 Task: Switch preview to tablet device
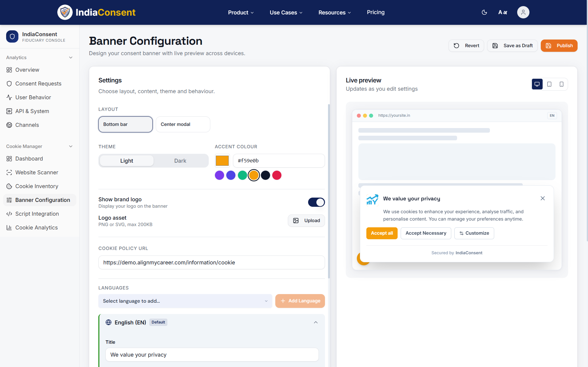(x=549, y=84)
